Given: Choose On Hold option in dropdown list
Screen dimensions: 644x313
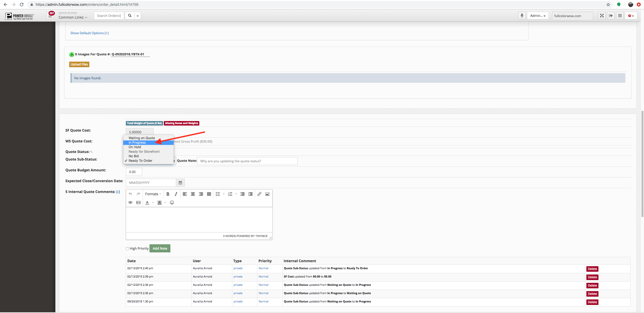Looking at the screenshot, I should coord(135,147).
